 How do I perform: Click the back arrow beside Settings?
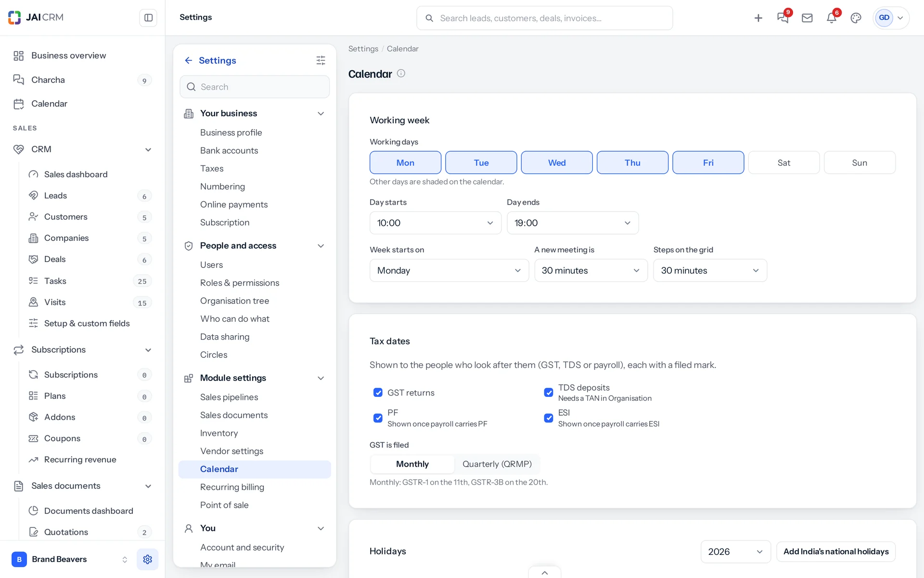[188, 60]
